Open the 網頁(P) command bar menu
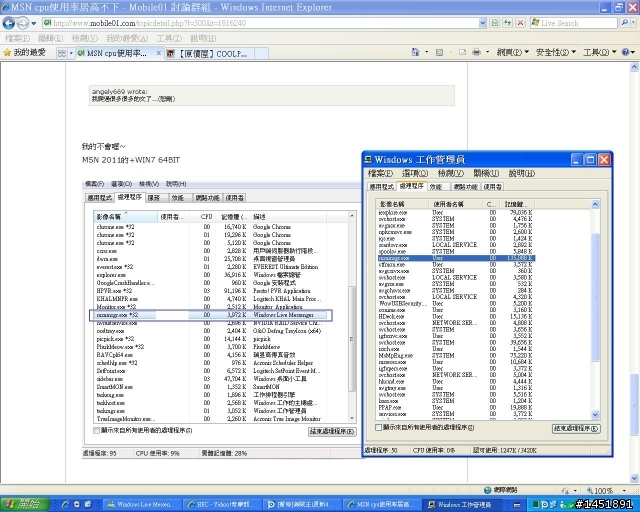Viewport: 640px width, 512px height. pos(513,52)
